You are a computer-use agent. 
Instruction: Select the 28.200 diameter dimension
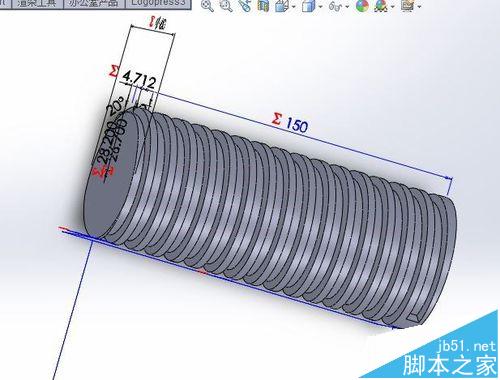coord(107,142)
